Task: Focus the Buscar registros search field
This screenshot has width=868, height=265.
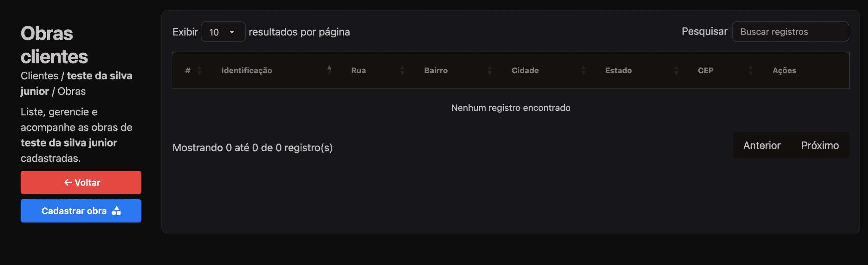Action: pos(790,32)
